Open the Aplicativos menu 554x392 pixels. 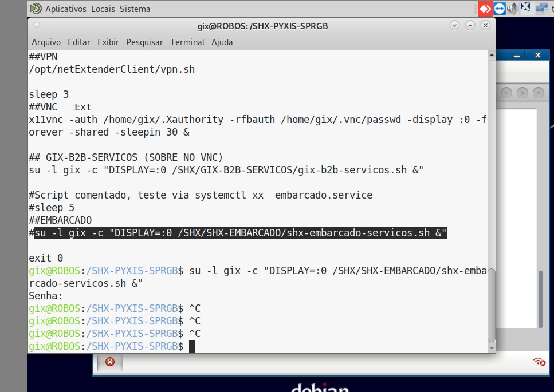(66, 9)
